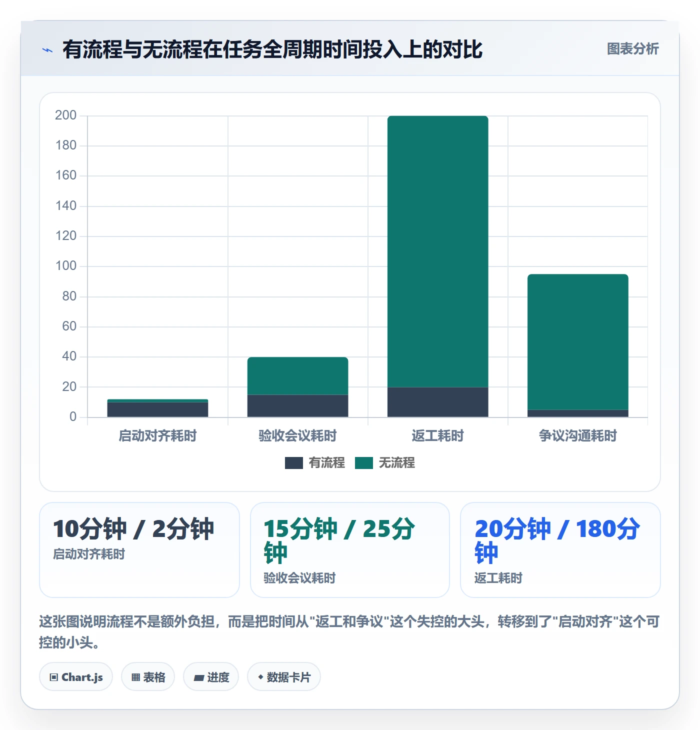This screenshot has width=700, height=730.
Task: Click the 15分钟 / 25分钟 stat value
Action: click(x=339, y=541)
